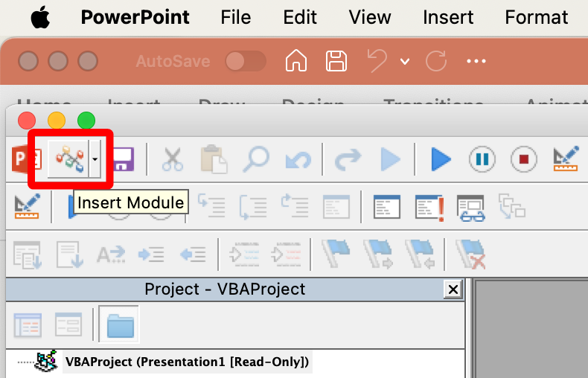Screen dimensions: 588x378
Task: Expand the undo history dropdown arrow
Action: [405, 61]
